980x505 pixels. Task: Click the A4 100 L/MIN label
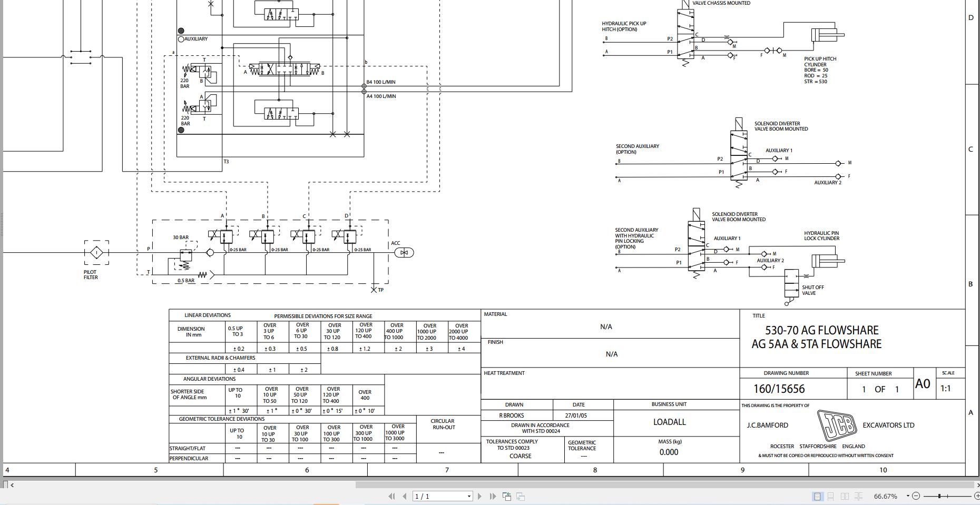pos(381,96)
